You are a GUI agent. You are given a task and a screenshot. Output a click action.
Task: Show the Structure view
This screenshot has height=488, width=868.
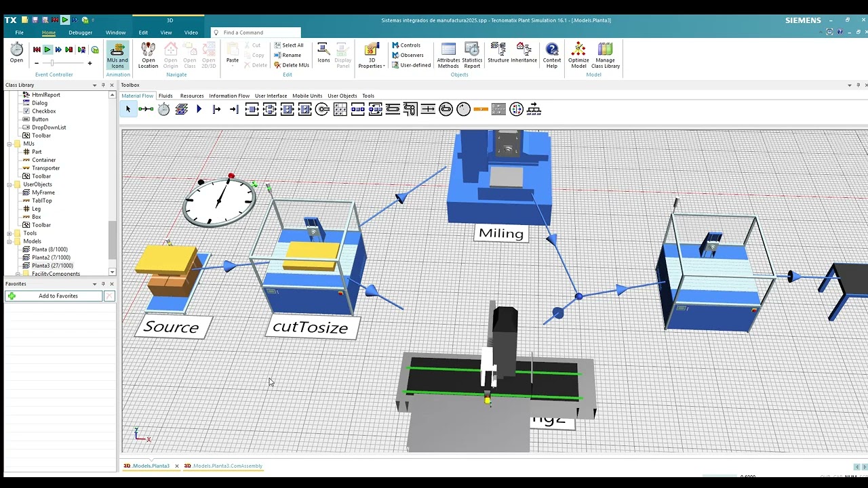point(498,53)
